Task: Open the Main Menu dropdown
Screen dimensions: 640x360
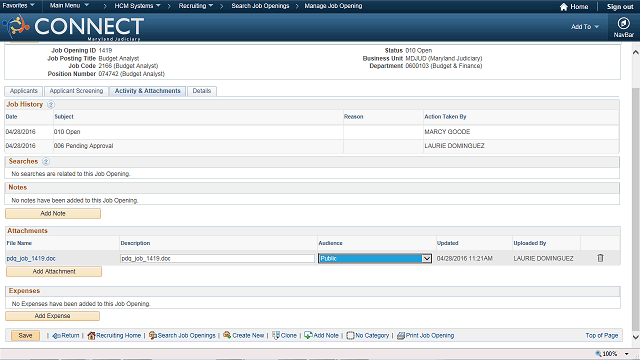Action: coord(69,6)
